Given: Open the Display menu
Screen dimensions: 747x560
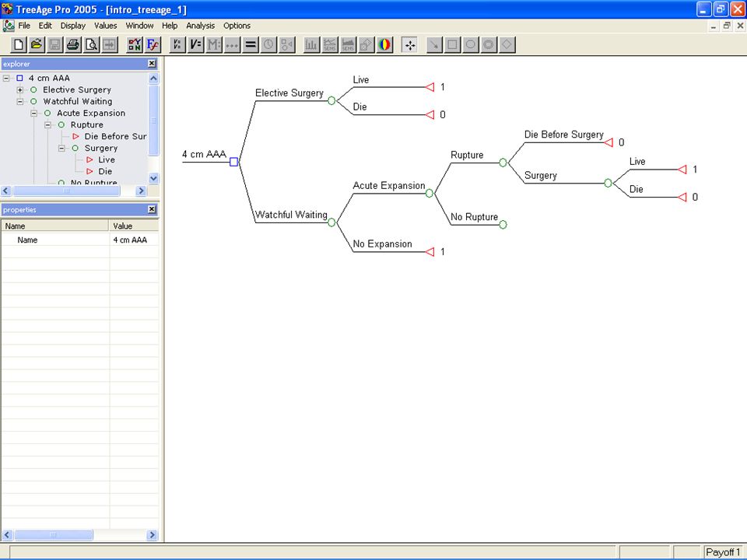Looking at the screenshot, I should tap(73, 26).
